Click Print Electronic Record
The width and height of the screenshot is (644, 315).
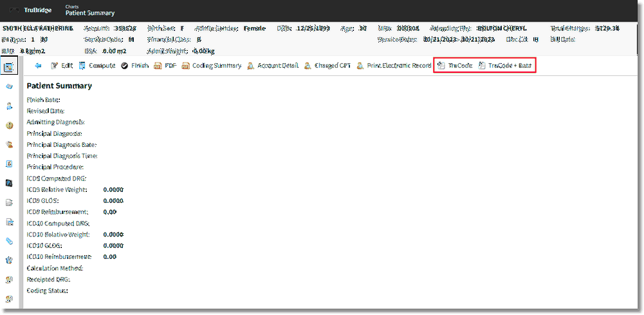point(394,66)
